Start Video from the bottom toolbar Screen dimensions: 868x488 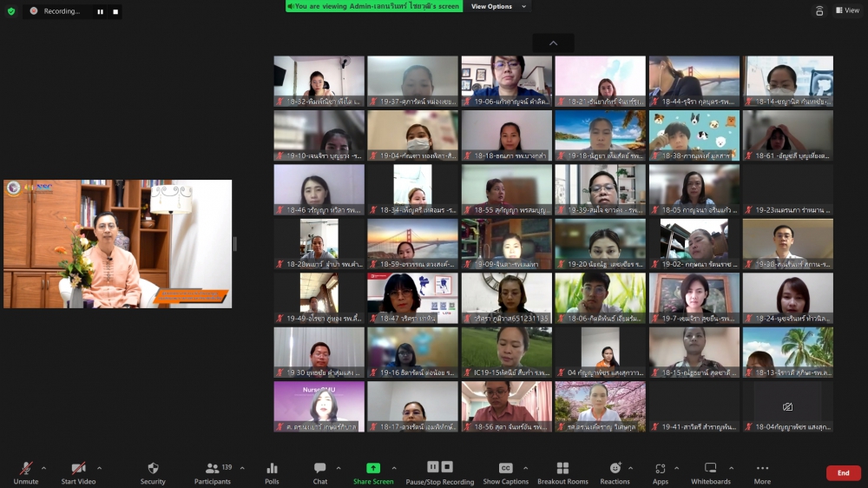click(78, 469)
